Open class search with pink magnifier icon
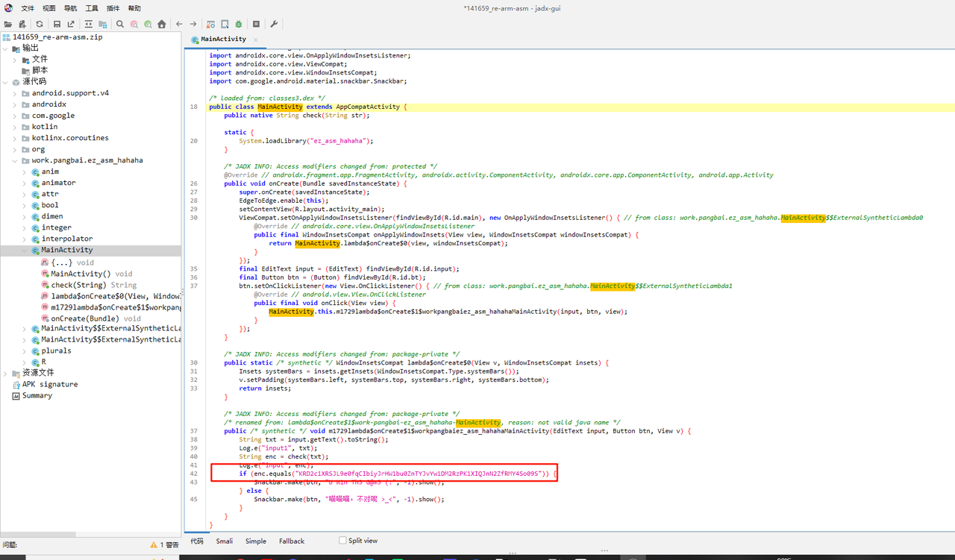Screen dimensions: 955x560 tap(134, 24)
